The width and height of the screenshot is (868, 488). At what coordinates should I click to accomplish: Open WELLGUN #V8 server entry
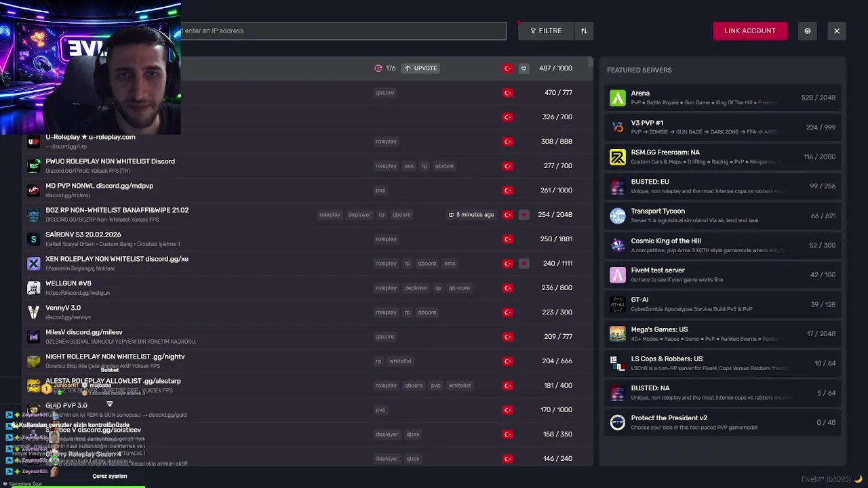coord(68,283)
